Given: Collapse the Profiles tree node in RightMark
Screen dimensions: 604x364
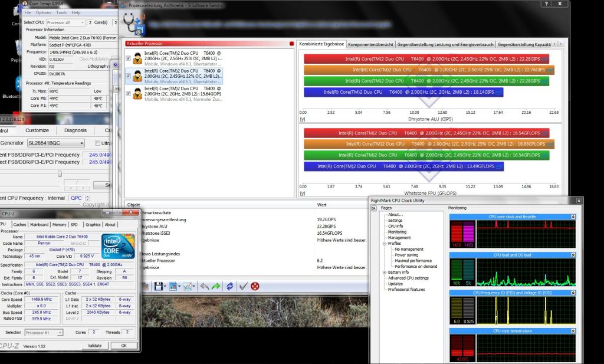Looking at the screenshot, I should point(385,244).
